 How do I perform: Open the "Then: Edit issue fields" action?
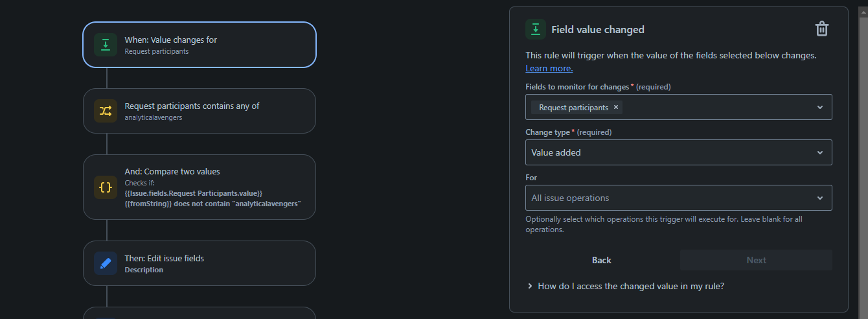[200, 263]
